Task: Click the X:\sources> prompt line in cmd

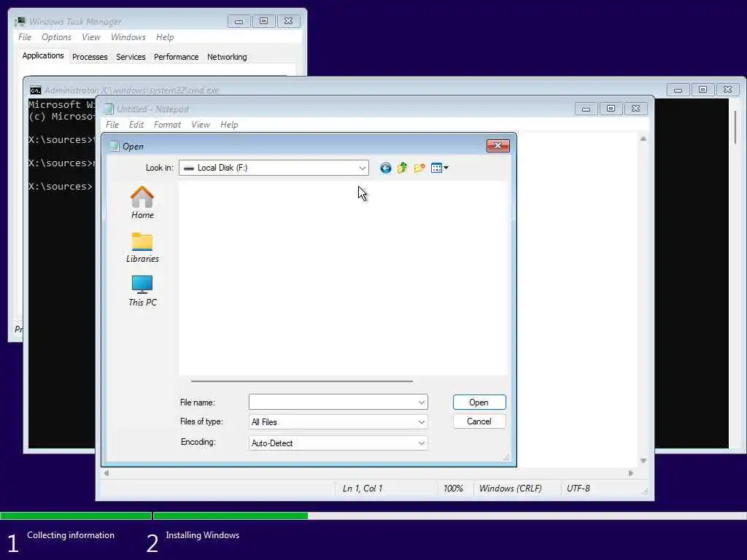Action: click(x=61, y=186)
